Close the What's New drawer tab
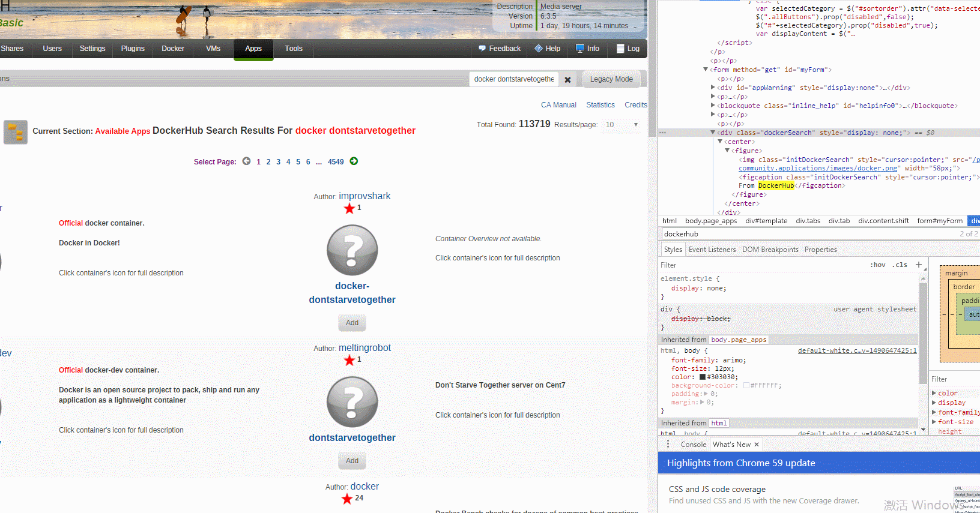This screenshot has width=980, height=513. tap(757, 445)
